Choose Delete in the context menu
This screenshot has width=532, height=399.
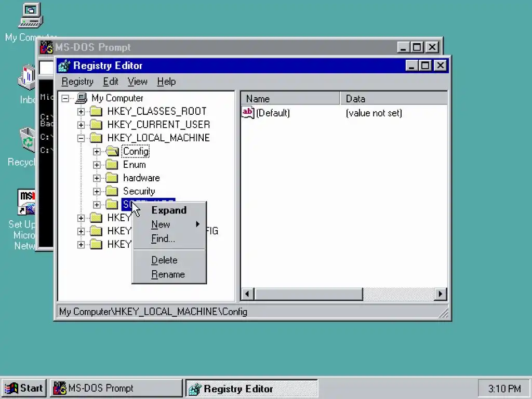(x=169, y=260)
